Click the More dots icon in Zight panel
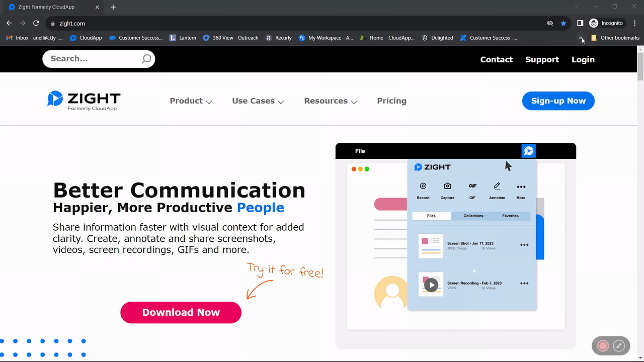Screen dimensions: 644x362 521,187
